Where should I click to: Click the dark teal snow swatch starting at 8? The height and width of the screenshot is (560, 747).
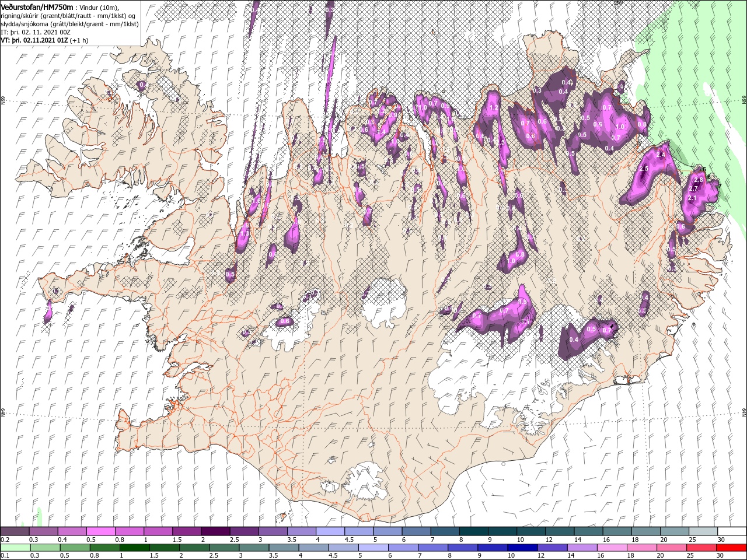click(x=473, y=531)
